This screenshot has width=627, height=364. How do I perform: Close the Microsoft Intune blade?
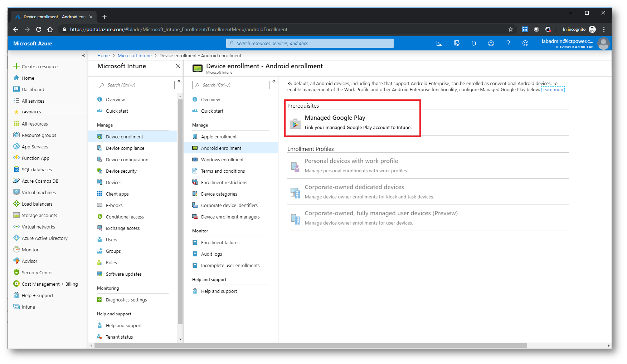178,66
